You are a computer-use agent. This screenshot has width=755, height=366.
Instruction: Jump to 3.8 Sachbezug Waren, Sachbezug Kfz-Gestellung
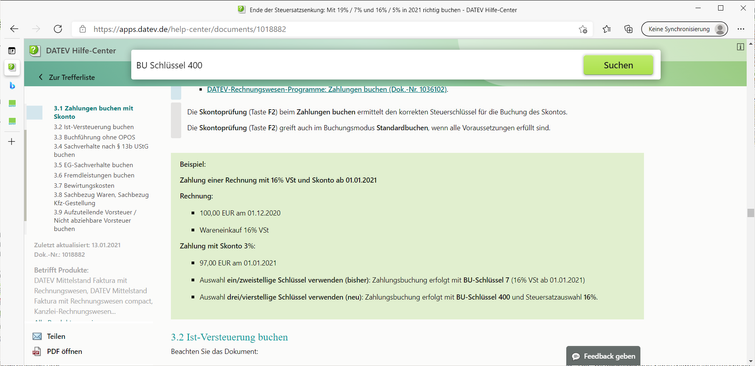102,199
